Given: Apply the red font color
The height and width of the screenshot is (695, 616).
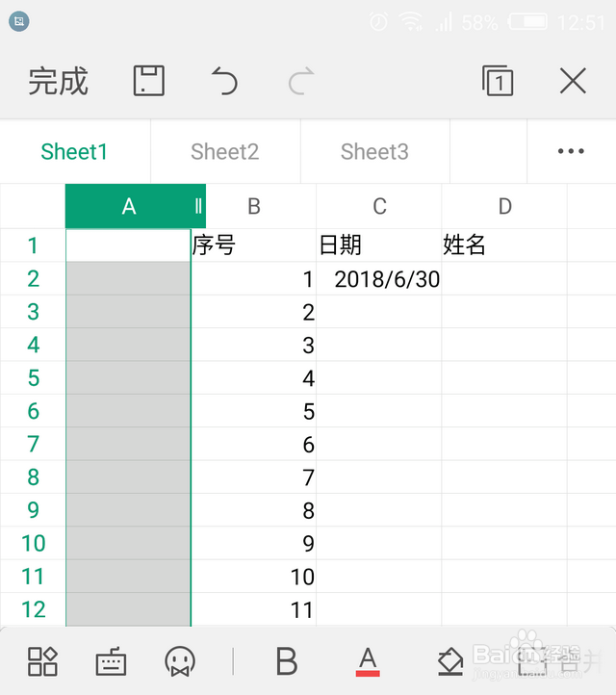Looking at the screenshot, I should 367,661.
